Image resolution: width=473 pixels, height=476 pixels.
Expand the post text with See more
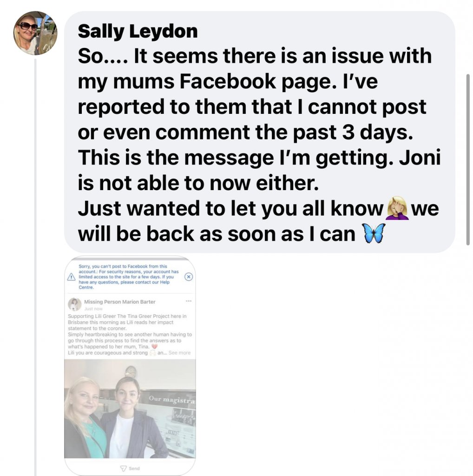coord(179,353)
